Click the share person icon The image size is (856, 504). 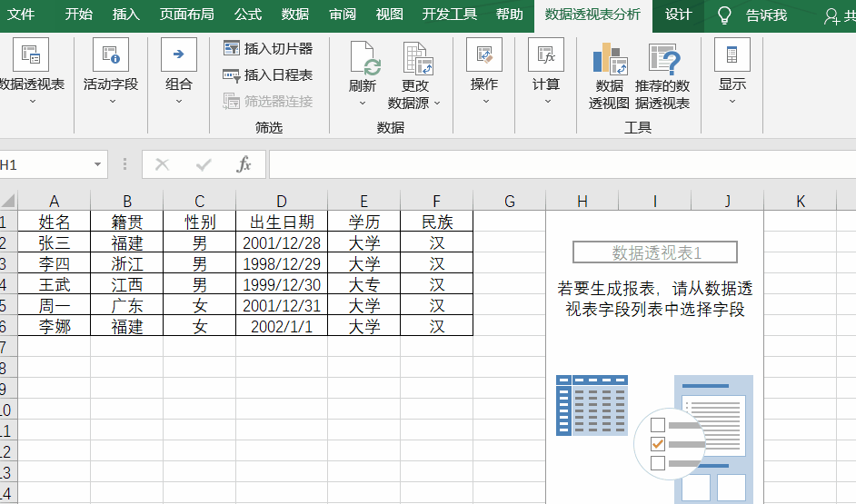coord(832,16)
